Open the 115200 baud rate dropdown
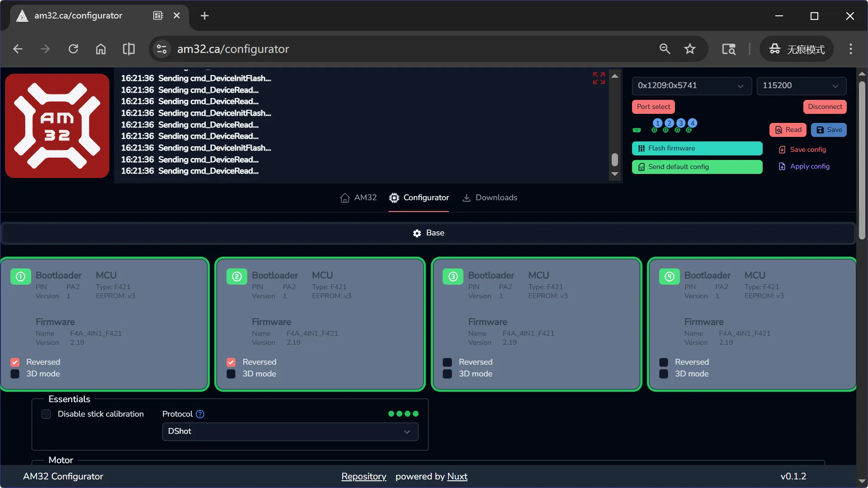Screen dimensions: 868x488 coord(801,86)
